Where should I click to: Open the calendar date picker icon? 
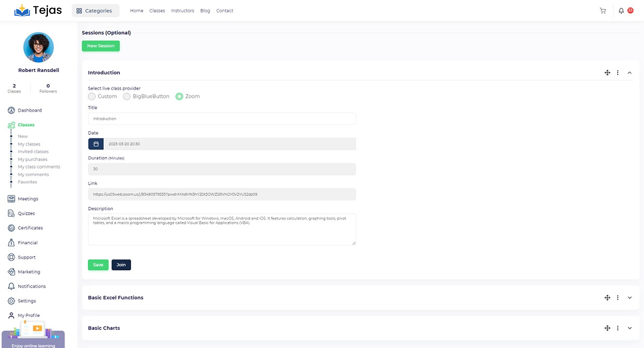96,144
